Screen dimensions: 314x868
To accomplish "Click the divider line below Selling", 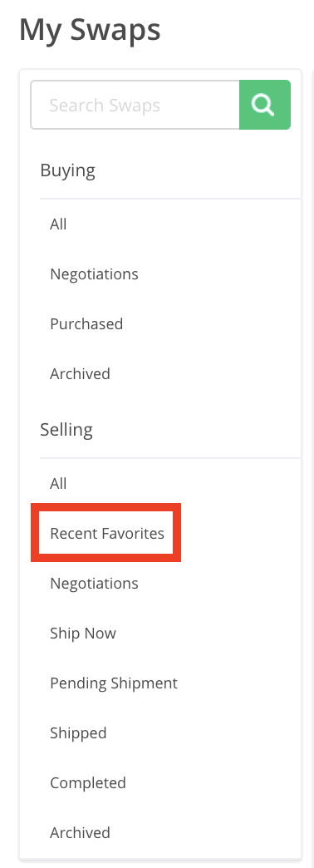I will 170,458.
